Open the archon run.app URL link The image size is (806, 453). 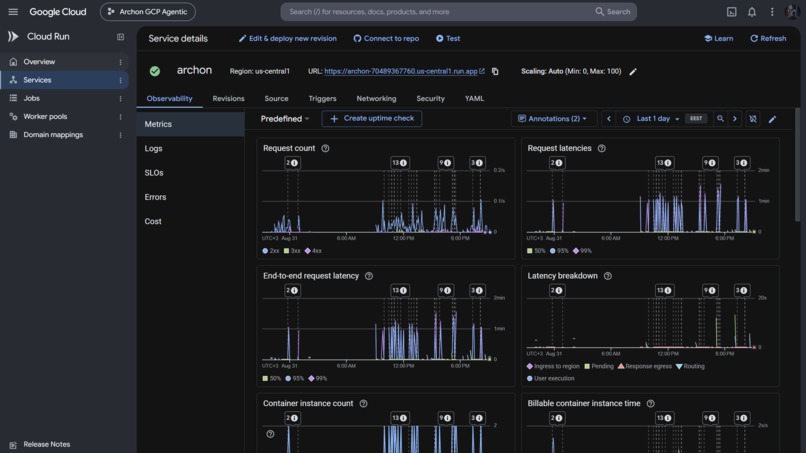pyautogui.click(x=404, y=71)
